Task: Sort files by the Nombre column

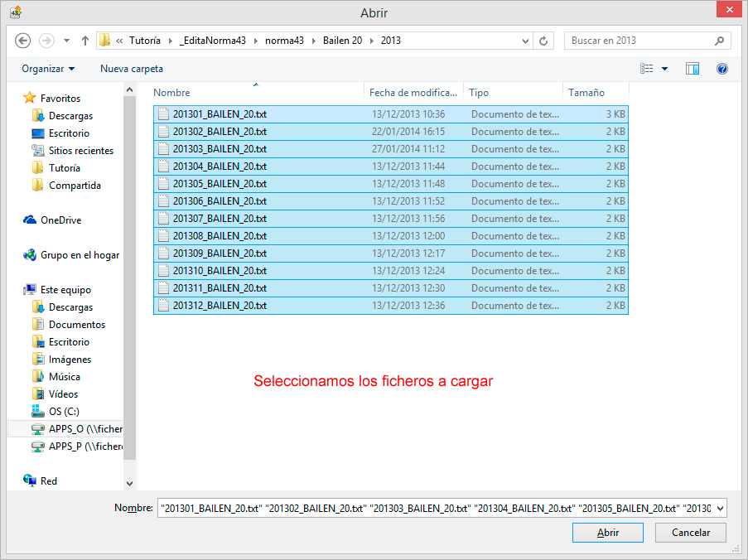Action: tap(258, 93)
